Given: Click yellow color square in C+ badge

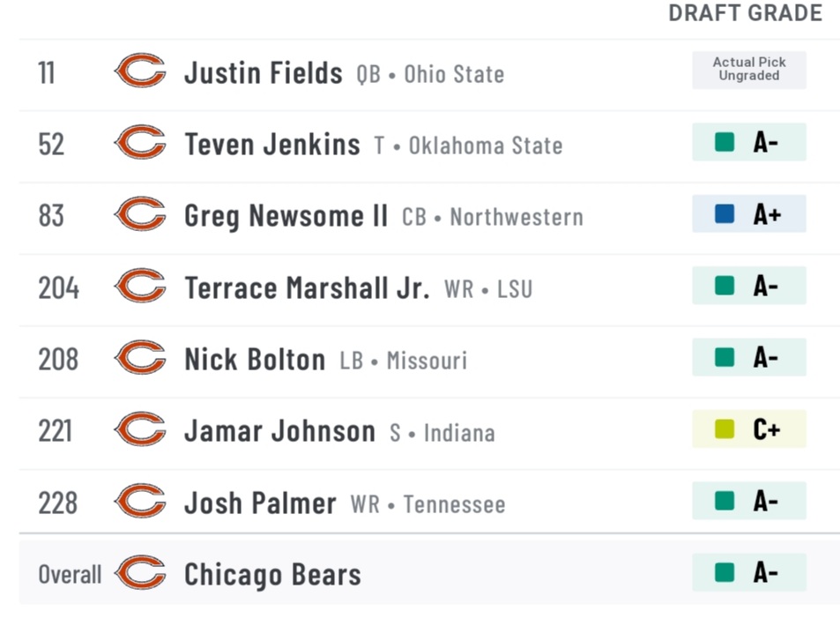Looking at the screenshot, I should coord(725,429).
